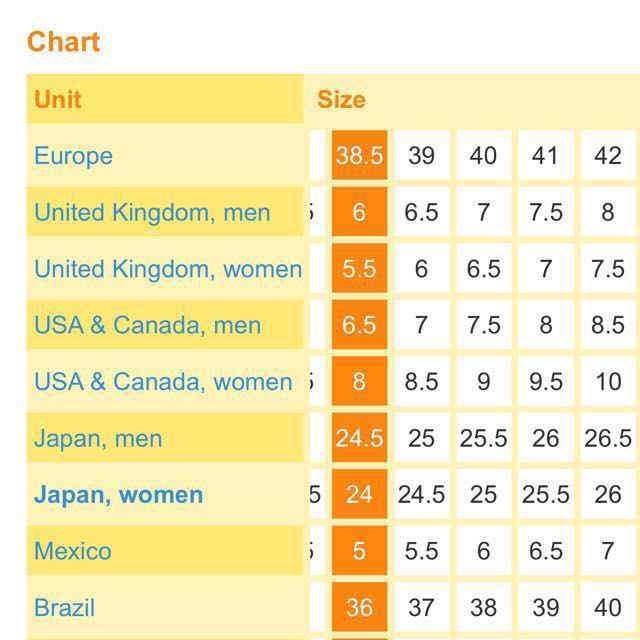Select the Size column header
The height and width of the screenshot is (640, 640).
[341, 99]
